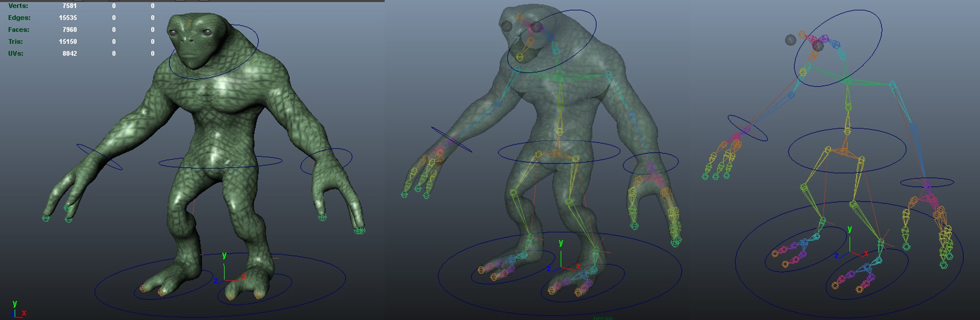980x320 pixels.
Task: Select the Faces count value 7960
Action: (69, 30)
